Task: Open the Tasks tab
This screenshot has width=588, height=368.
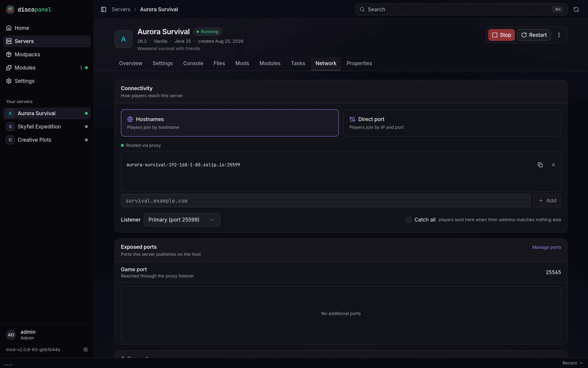Action: click(298, 63)
